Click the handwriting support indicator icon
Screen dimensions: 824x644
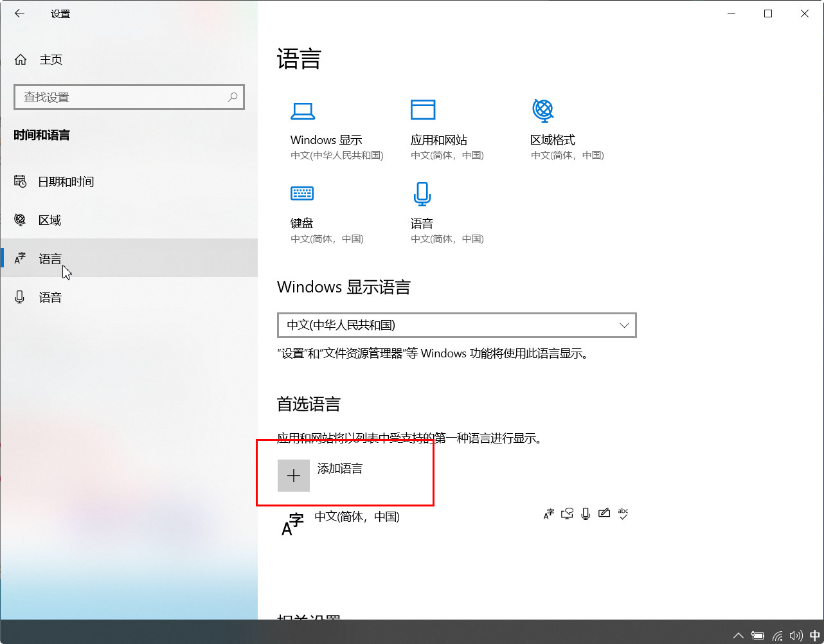tap(604, 513)
